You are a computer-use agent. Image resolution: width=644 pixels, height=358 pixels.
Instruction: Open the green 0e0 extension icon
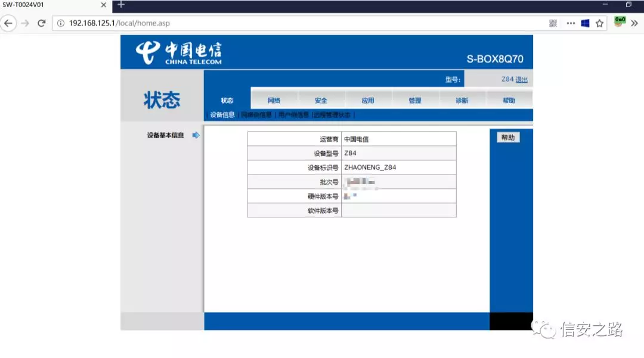620,21
